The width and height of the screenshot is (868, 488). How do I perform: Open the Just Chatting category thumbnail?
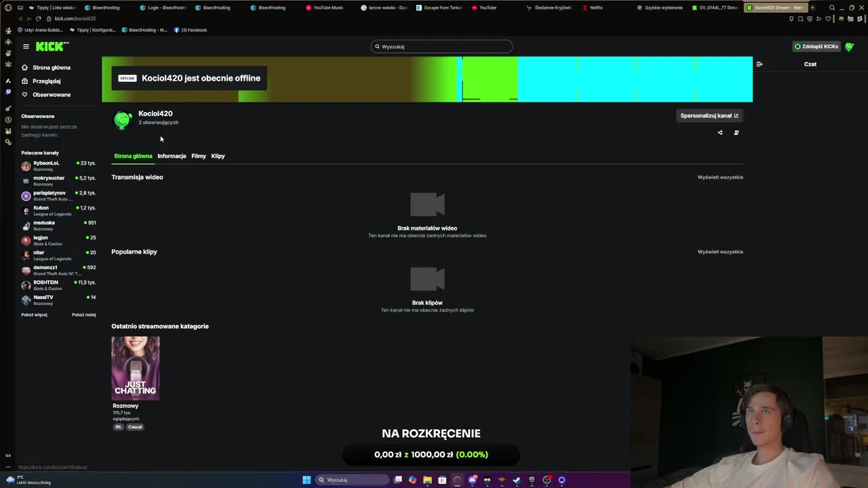point(136,368)
